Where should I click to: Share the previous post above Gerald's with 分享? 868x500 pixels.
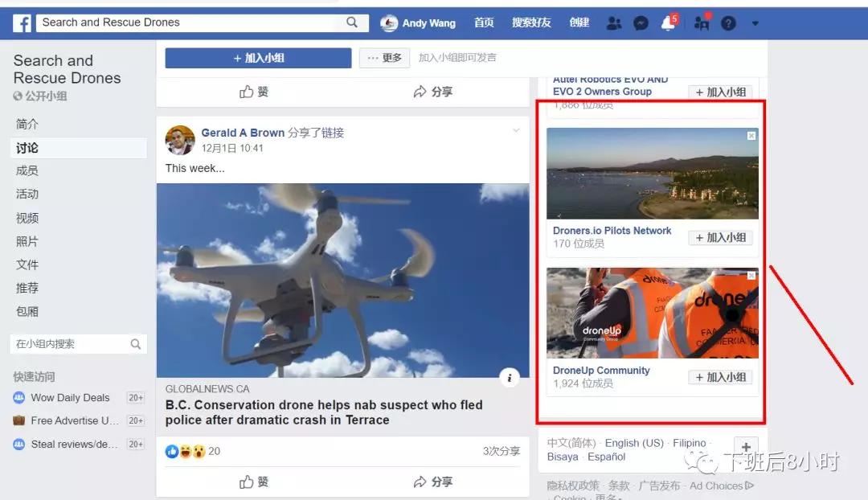433,92
